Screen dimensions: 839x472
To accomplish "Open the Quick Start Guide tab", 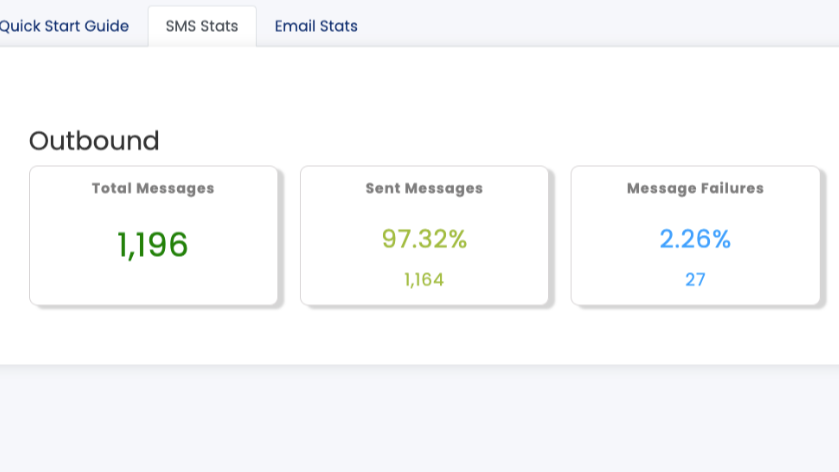I will pos(64,26).
